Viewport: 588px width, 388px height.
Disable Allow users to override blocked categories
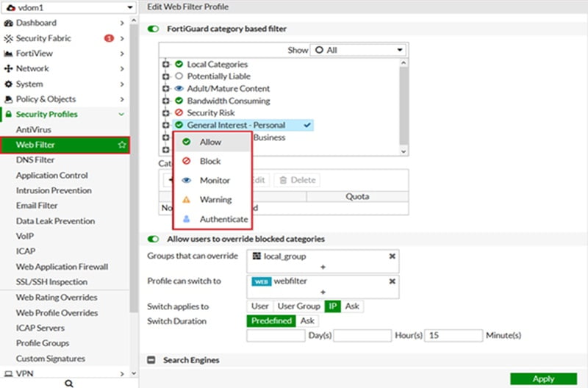click(154, 239)
